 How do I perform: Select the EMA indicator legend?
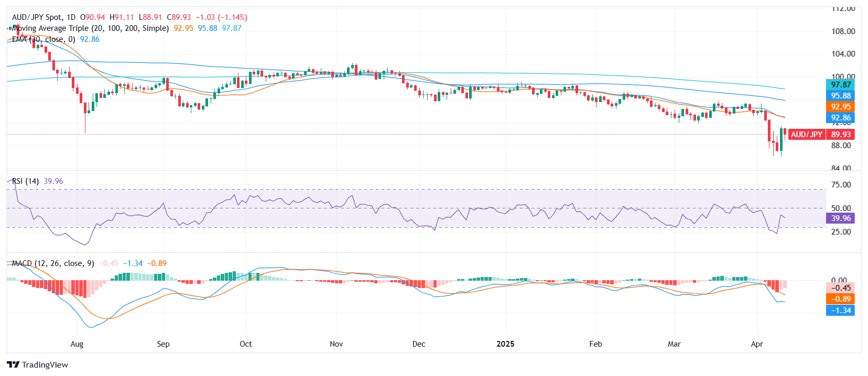[44, 39]
